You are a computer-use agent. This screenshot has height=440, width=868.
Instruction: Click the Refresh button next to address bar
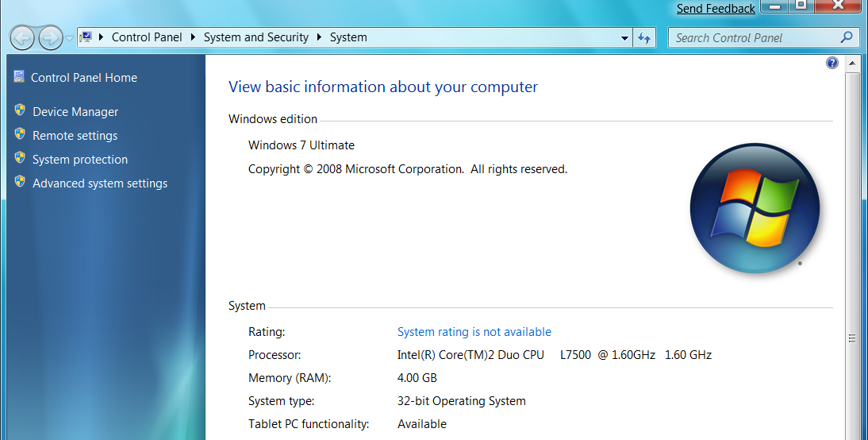tap(643, 37)
